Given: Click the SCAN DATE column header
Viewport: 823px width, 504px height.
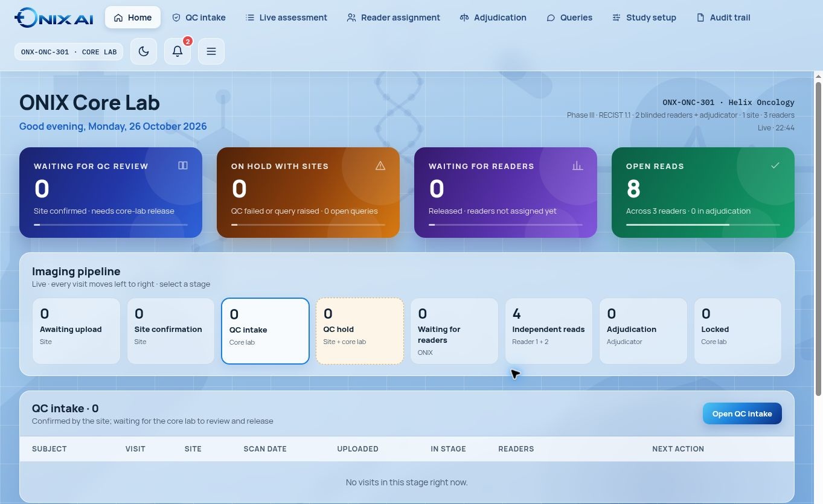Looking at the screenshot, I should click(x=265, y=449).
